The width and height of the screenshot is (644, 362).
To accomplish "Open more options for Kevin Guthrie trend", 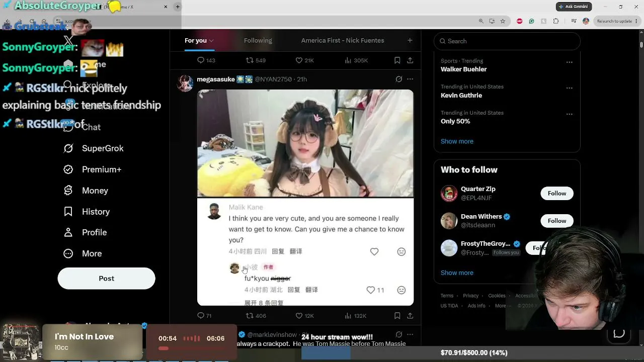I will click(569, 88).
